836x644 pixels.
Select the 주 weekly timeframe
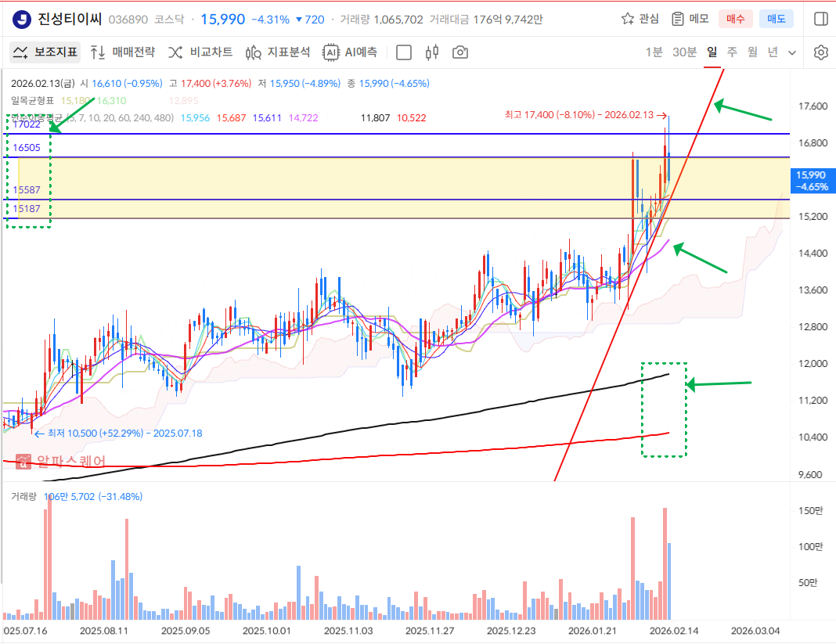[x=732, y=52]
